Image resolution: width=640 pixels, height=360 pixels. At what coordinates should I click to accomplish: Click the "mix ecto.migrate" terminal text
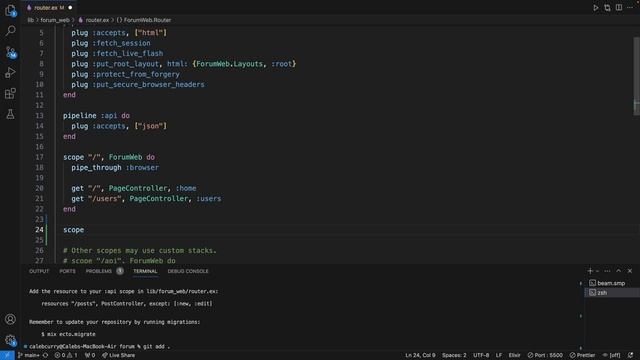point(71,334)
